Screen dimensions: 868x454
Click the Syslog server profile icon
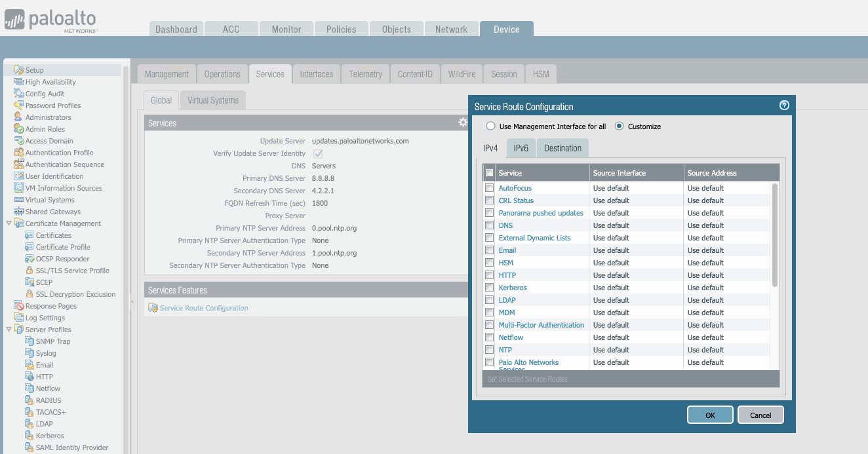tap(29, 353)
